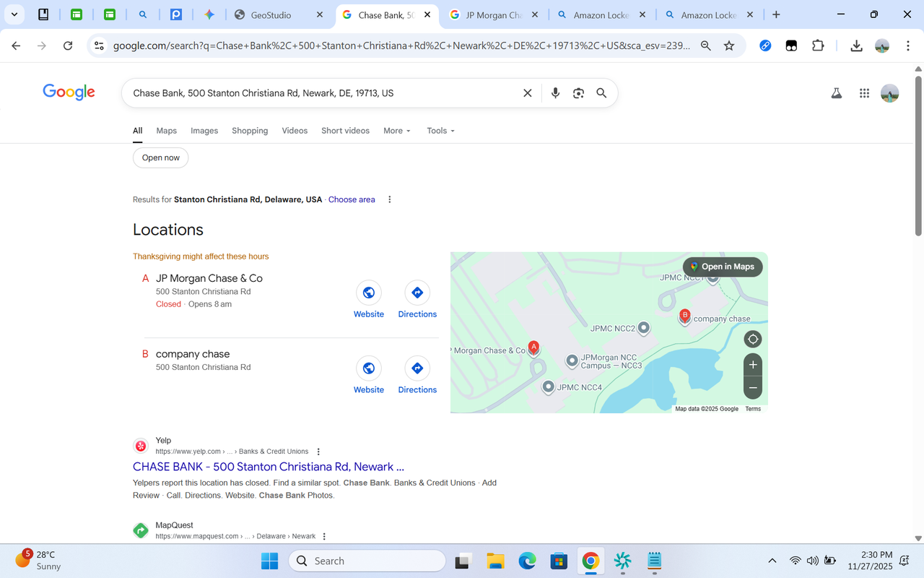The image size is (924, 578).
Task: Open Microsoft Edge from taskbar
Action: point(527,561)
